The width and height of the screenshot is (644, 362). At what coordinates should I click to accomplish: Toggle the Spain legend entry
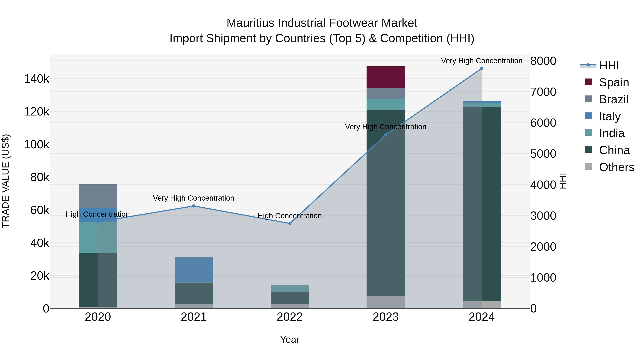point(607,82)
